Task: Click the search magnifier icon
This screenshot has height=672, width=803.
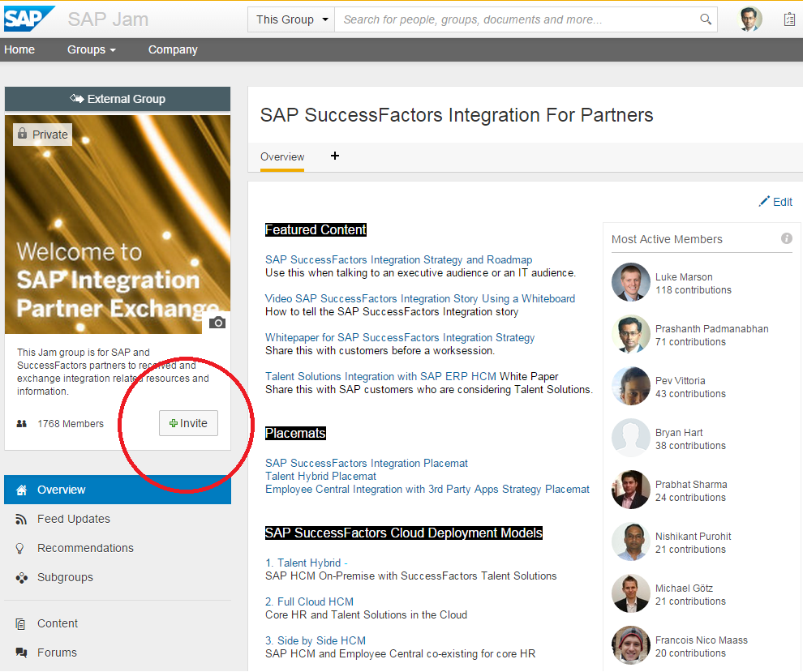Action: point(705,18)
